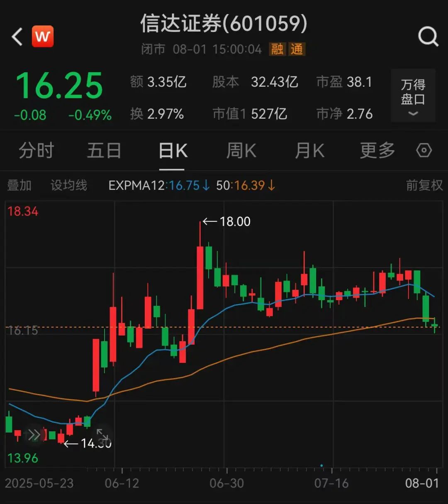Tap the 13.96 lower axis price
Image resolution: width=448 pixels, height=504 pixels.
(x=23, y=458)
